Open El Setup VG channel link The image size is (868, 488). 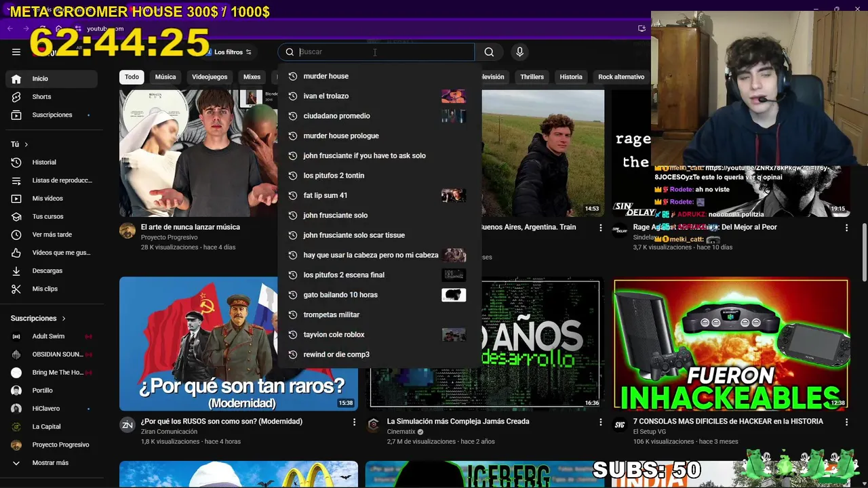coord(650,432)
